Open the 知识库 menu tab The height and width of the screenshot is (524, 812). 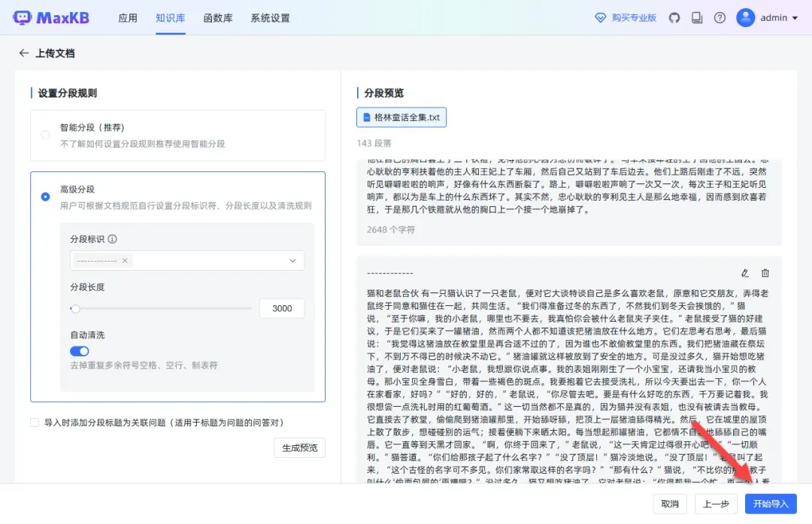coord(171,18)
